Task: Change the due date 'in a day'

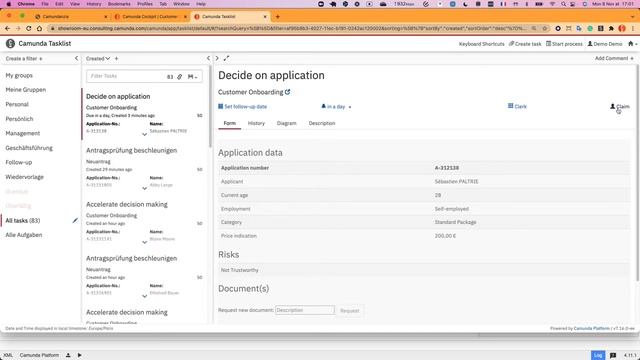Action: [336, 107]
